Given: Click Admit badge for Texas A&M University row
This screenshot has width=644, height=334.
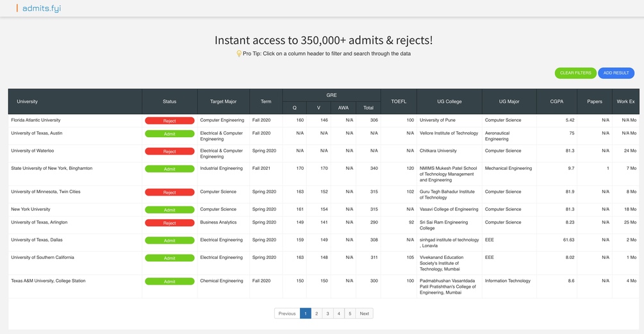Looking at the screenshot, I should click(x=170, y=281).
